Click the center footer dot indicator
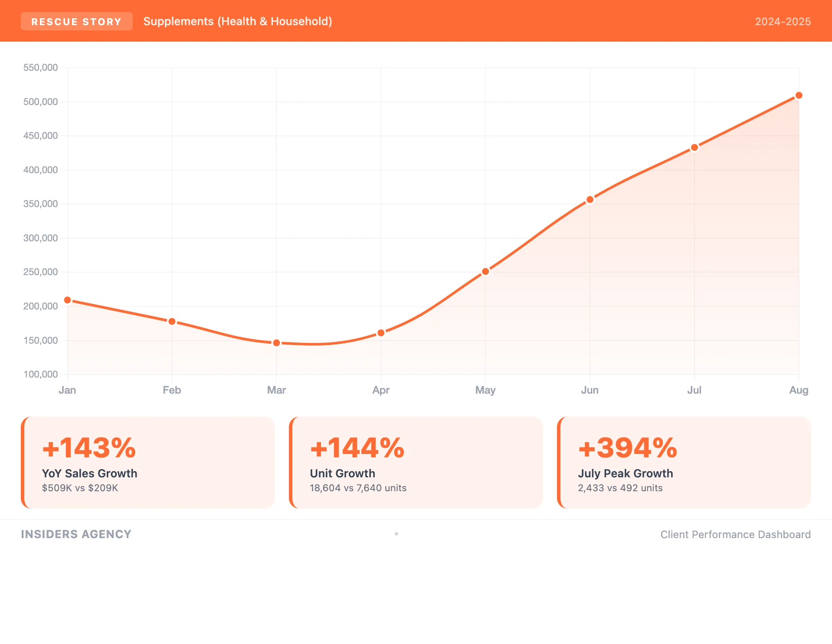 pyautogui.click(x=396, y=534)
